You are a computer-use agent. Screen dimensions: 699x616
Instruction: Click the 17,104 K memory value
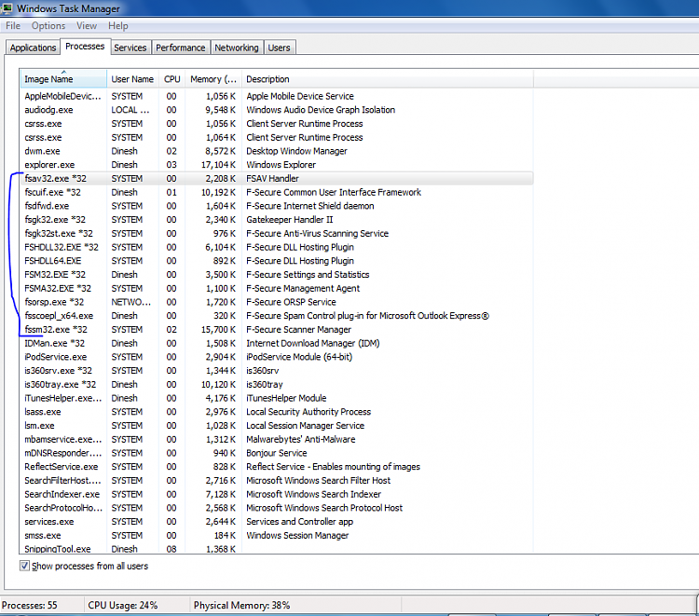coord(218,165)
